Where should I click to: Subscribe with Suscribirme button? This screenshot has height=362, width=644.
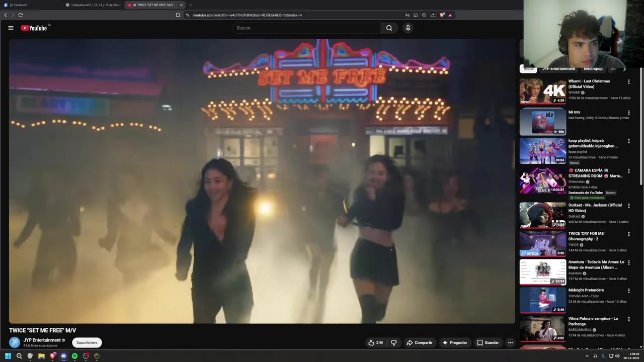click(x=87, y=343)
